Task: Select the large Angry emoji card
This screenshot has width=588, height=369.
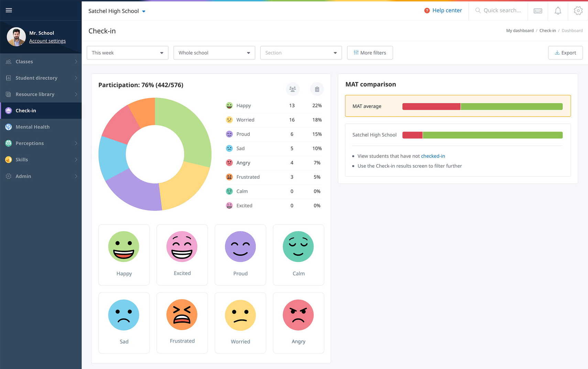Action: [x=298, y=323]
